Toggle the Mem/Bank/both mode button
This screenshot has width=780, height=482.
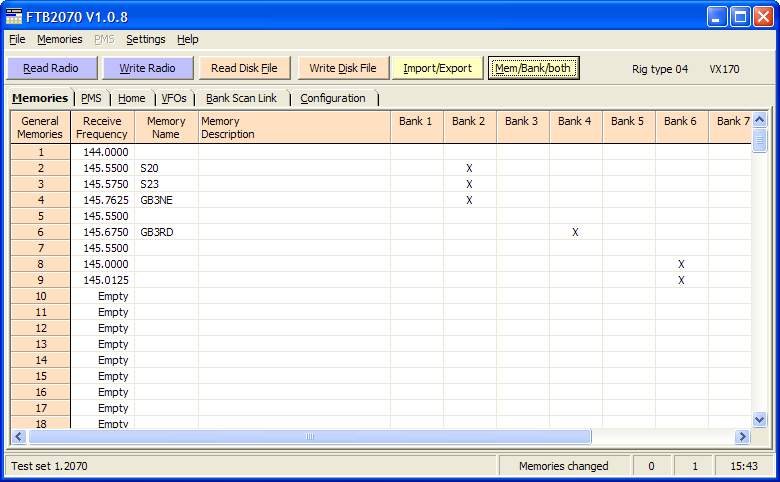click(533, 68)
